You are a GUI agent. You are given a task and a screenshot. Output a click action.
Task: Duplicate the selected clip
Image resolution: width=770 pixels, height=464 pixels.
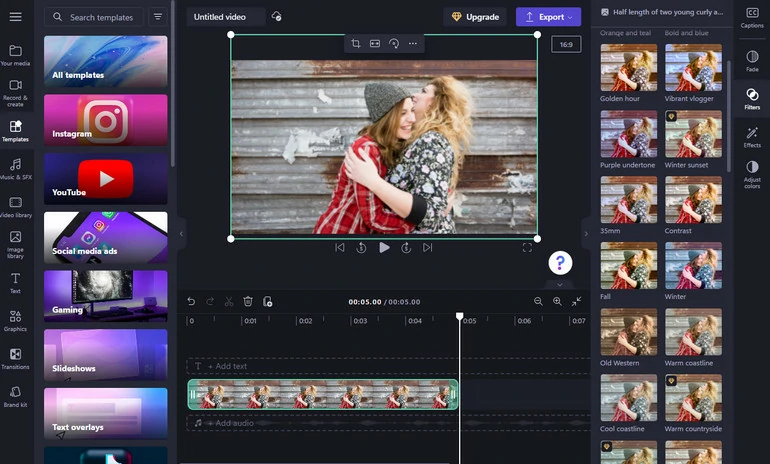tap(267, 301)
